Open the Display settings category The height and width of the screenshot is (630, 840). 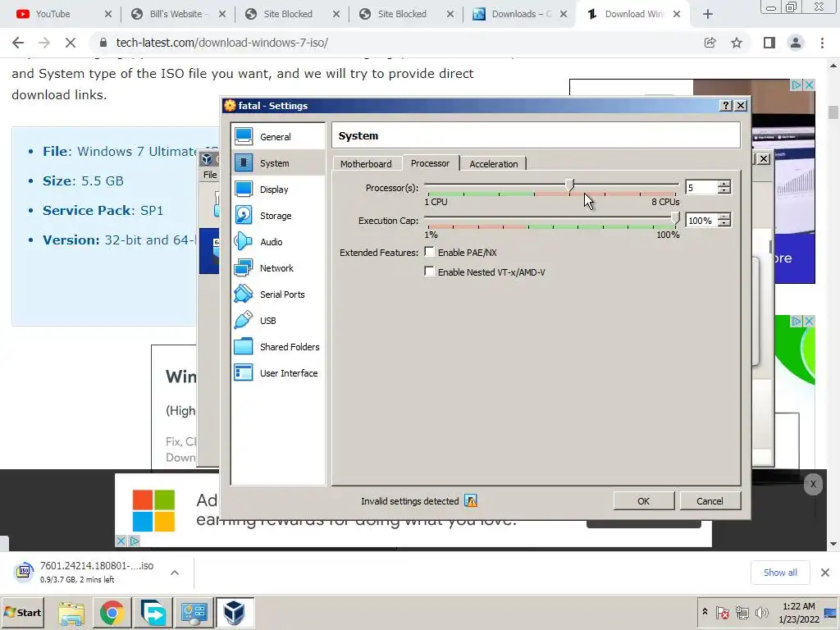click(277, 189)
